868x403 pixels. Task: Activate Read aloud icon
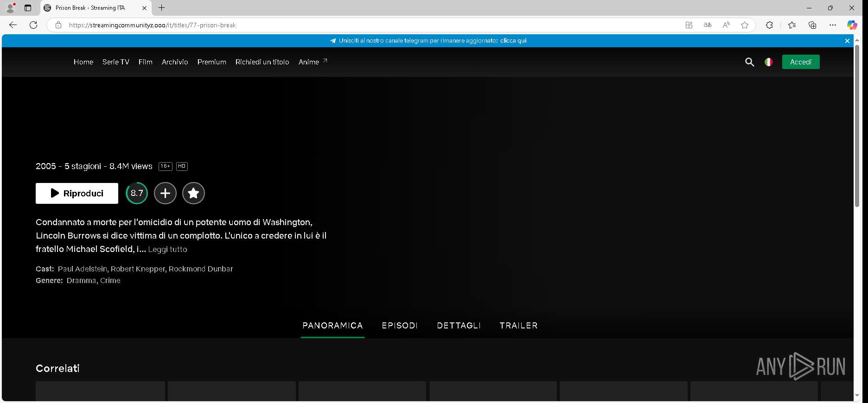coord(726,25)
